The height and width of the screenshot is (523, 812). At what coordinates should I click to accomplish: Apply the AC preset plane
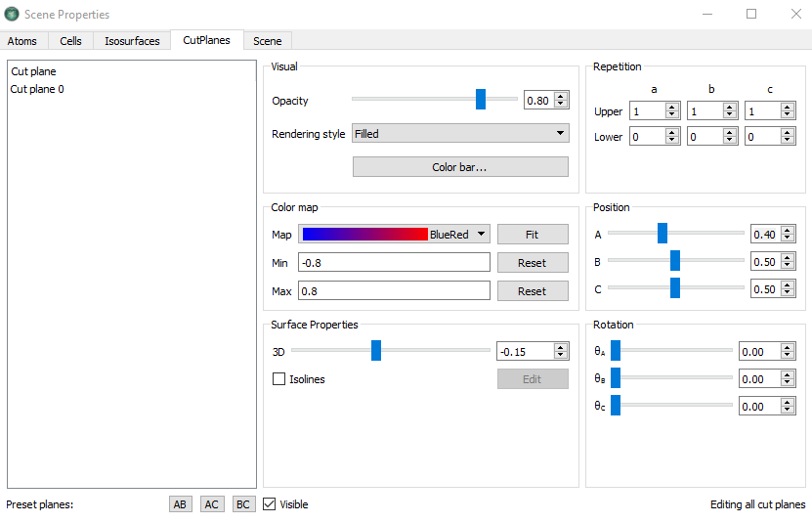click(x=212, y=504)
